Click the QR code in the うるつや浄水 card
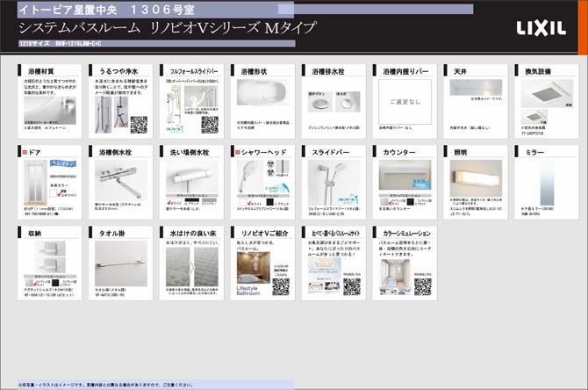 [x=139, y=125]
